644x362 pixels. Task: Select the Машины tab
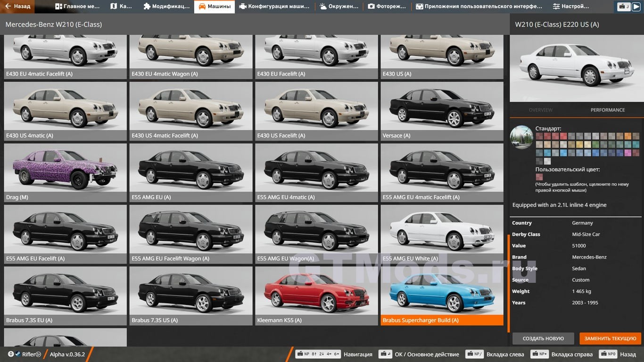[215, 7]
